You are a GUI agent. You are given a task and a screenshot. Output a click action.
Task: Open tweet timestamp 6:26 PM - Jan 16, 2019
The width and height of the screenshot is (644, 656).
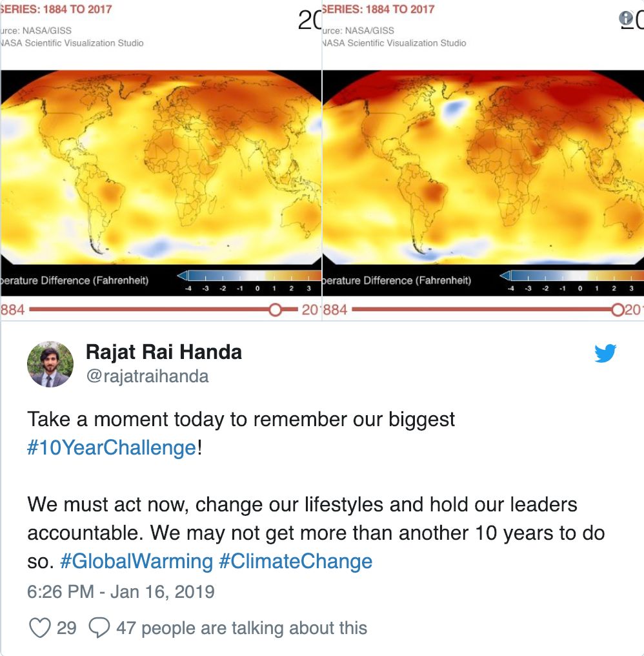pos(121,592)
